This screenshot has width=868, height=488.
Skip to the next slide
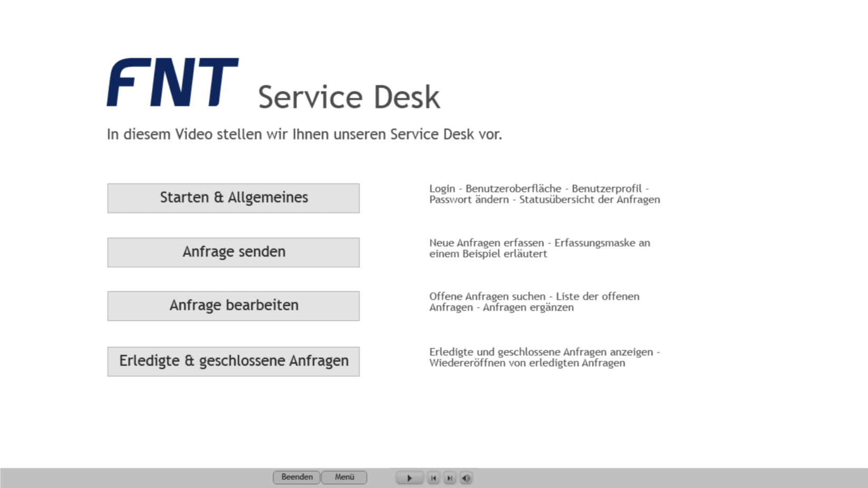tap(450, 478)
